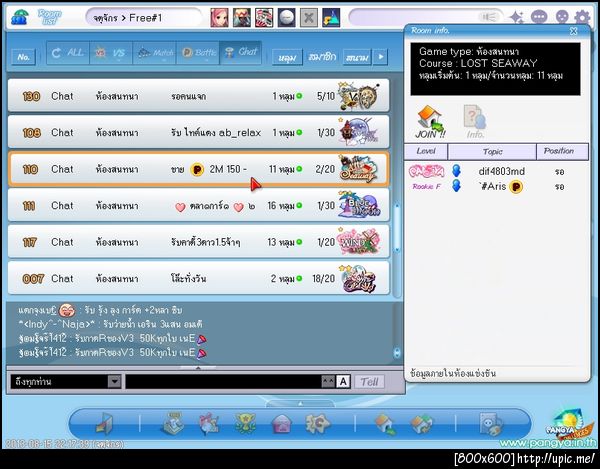This screenshot has width=600, height=469.
Task: Click the gray X item slot
Action: 308,18
